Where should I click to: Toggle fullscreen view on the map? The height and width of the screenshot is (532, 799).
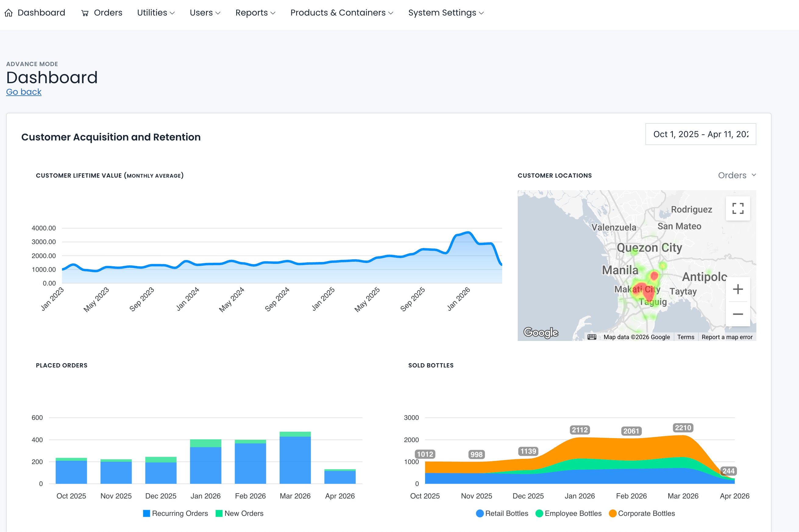tap(737, 208)
